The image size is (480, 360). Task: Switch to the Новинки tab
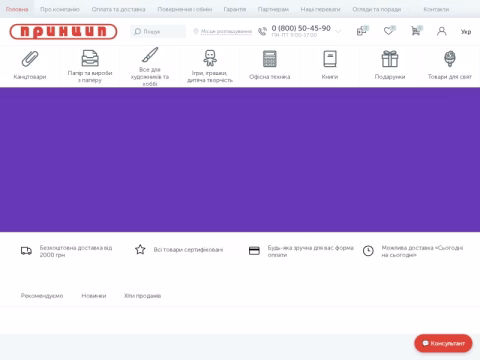coord(94,296)
